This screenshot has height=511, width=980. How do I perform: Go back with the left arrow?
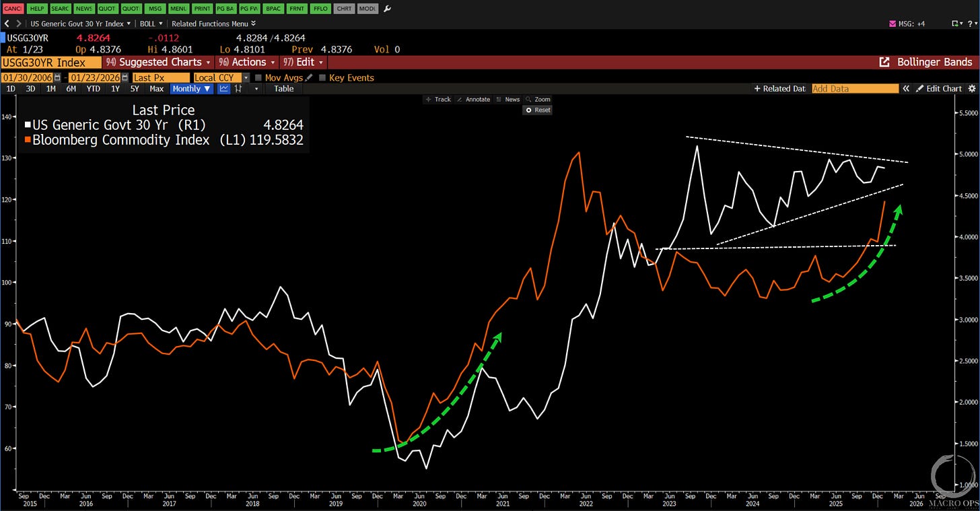coord(7,23)
